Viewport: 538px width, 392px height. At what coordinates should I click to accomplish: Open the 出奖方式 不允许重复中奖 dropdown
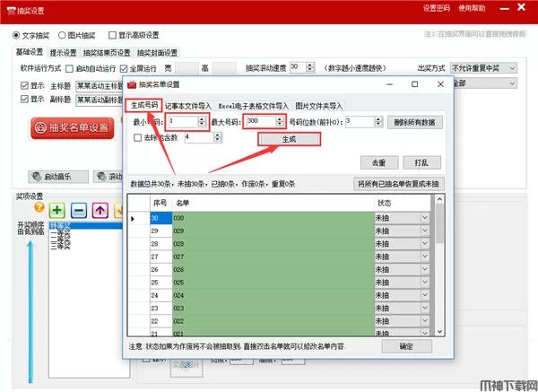click(484, 68)
